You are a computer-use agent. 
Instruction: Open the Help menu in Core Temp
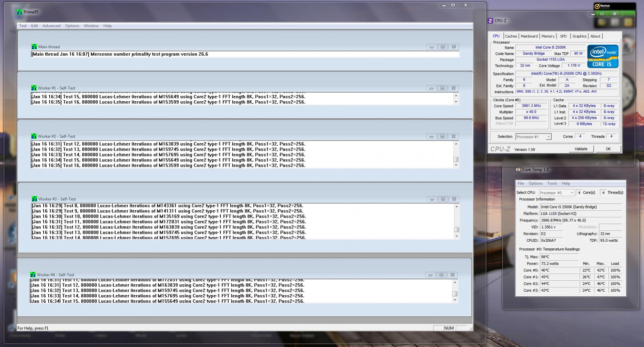tap(566, 184)
